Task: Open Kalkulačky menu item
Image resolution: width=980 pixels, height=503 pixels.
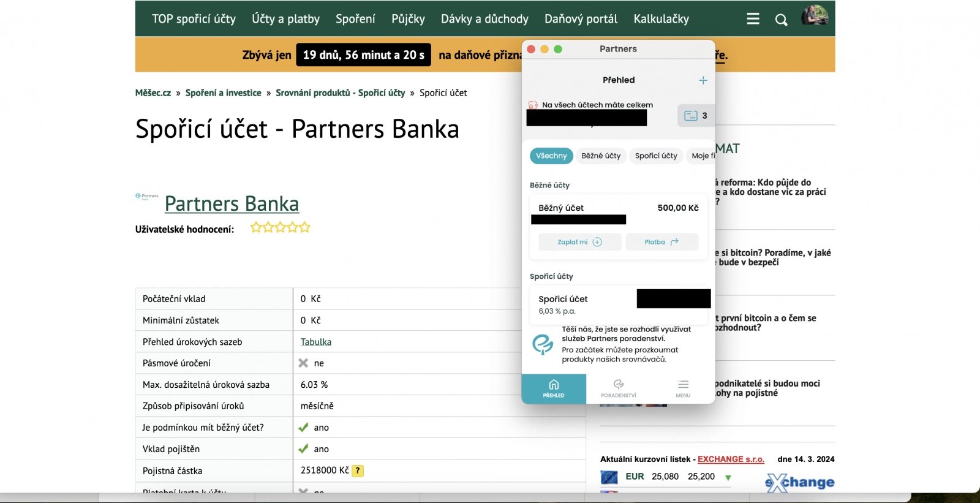Action: [661, 19]
